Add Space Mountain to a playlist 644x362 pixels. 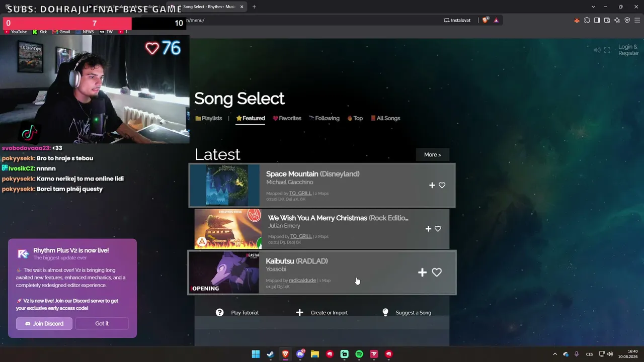pyautogui.click(x=432, y=185)
